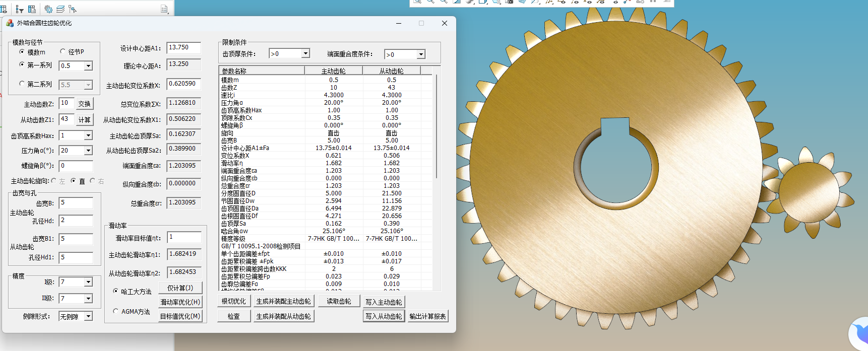Click the 目标值优化(M) button
Screen dimensions: 868x351
pyautogui.click(x=180, y=316)
